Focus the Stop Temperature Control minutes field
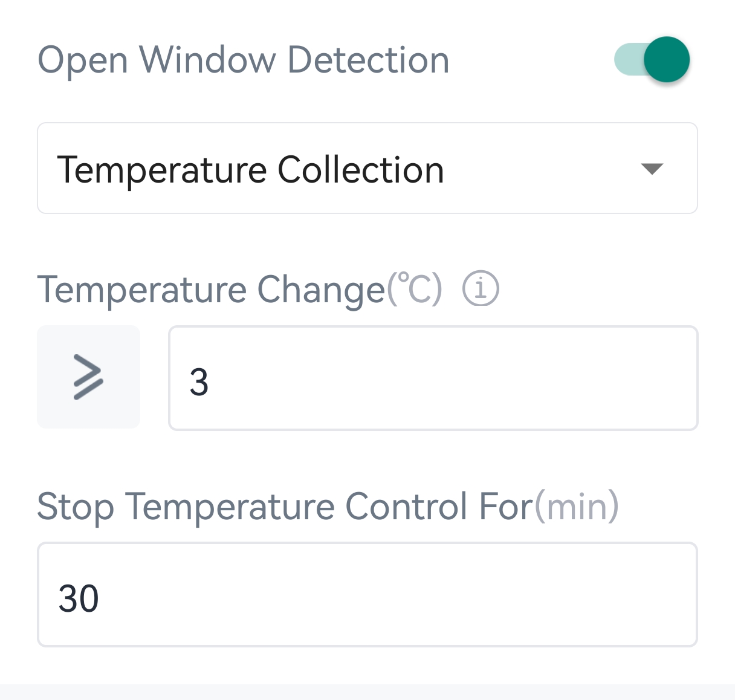 pos(367,595)
